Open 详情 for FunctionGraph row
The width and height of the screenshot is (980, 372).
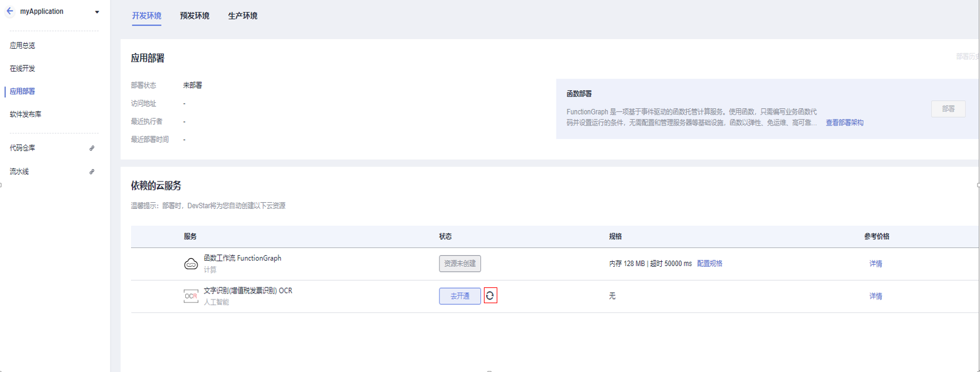tap(876, 264)
